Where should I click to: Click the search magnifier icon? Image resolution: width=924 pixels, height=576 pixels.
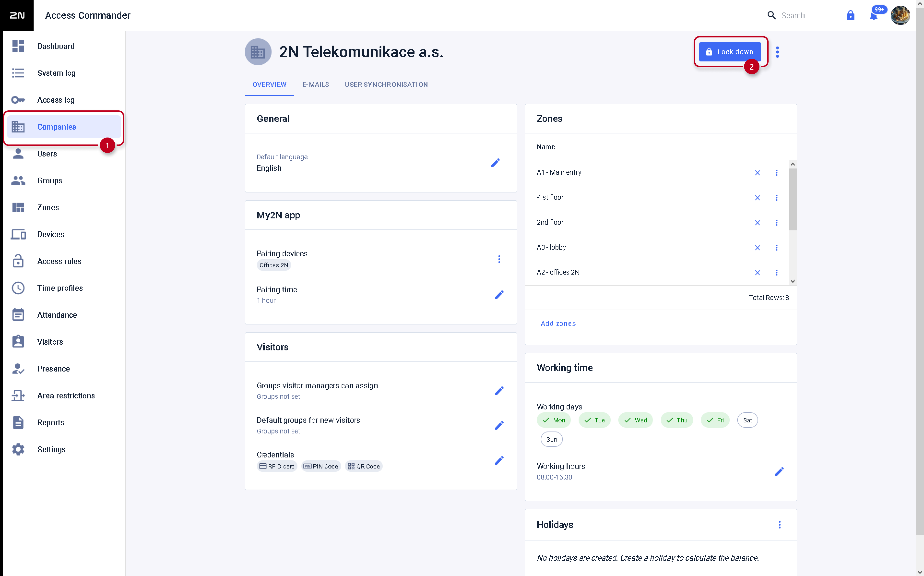pyautogui.click(x=771, y=15)
